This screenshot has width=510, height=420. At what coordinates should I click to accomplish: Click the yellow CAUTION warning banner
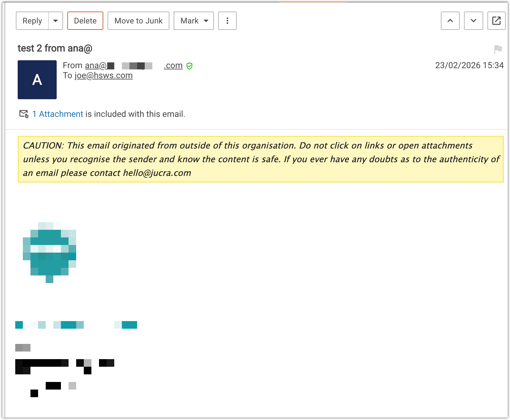(x=260, y=159)
